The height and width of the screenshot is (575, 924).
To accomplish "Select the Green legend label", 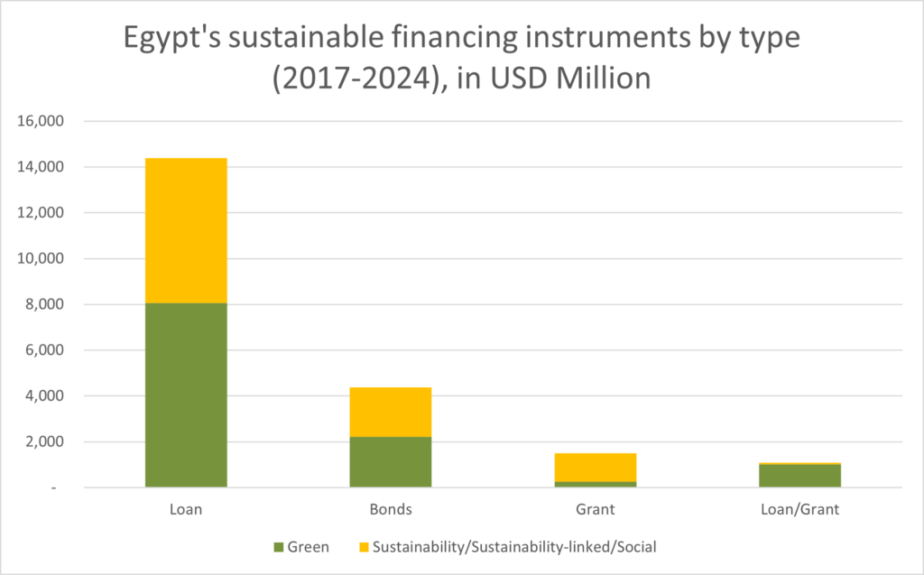I will click(309, 547).
